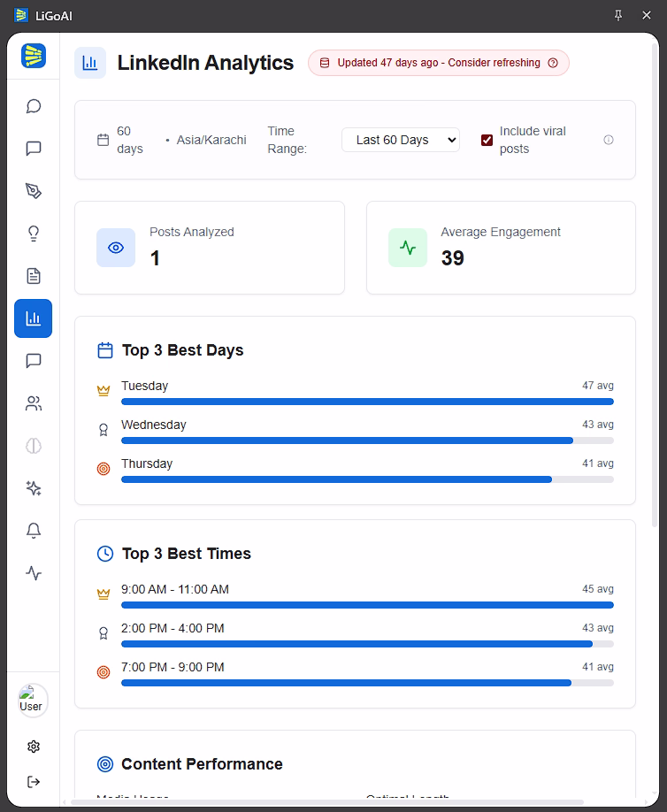The image size is (667, 812).
Task: Open settings via the gear icon
Action: coord(34,747)
